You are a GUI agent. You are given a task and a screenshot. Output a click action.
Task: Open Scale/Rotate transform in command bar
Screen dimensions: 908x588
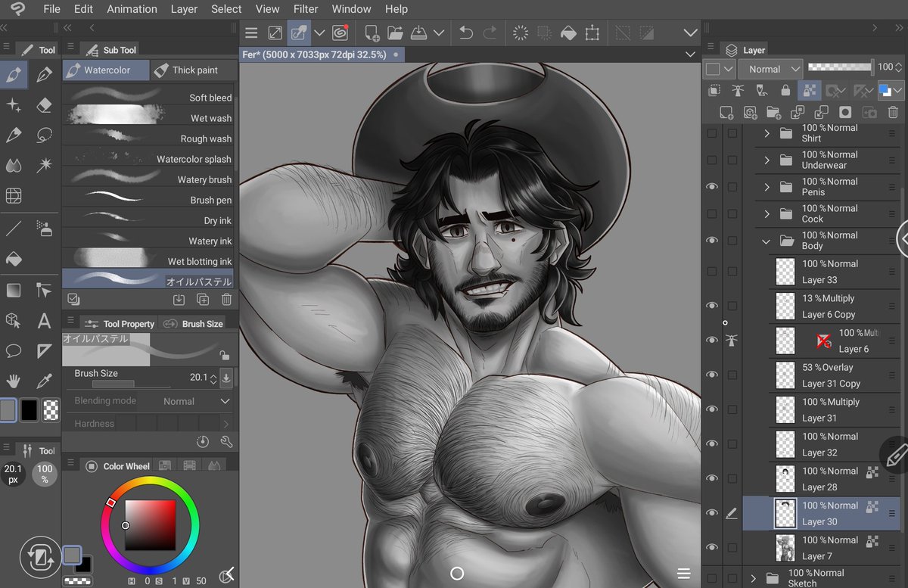pos(592,33)
